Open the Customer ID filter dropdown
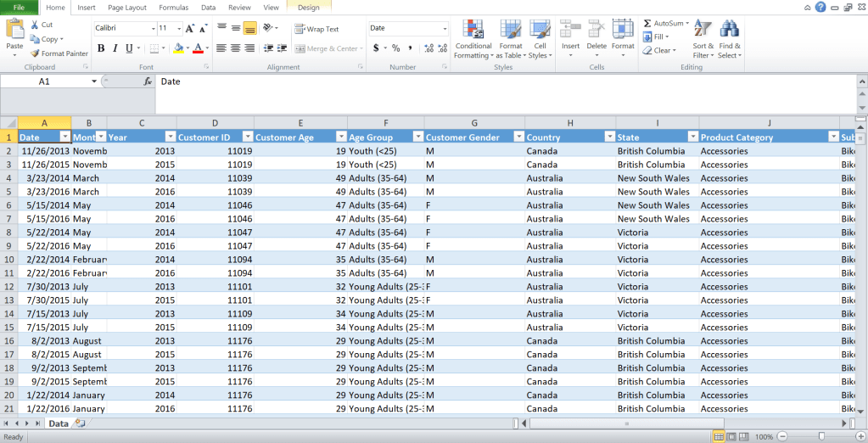This screenshot has height=443, width=868. (x=247, y=137)
